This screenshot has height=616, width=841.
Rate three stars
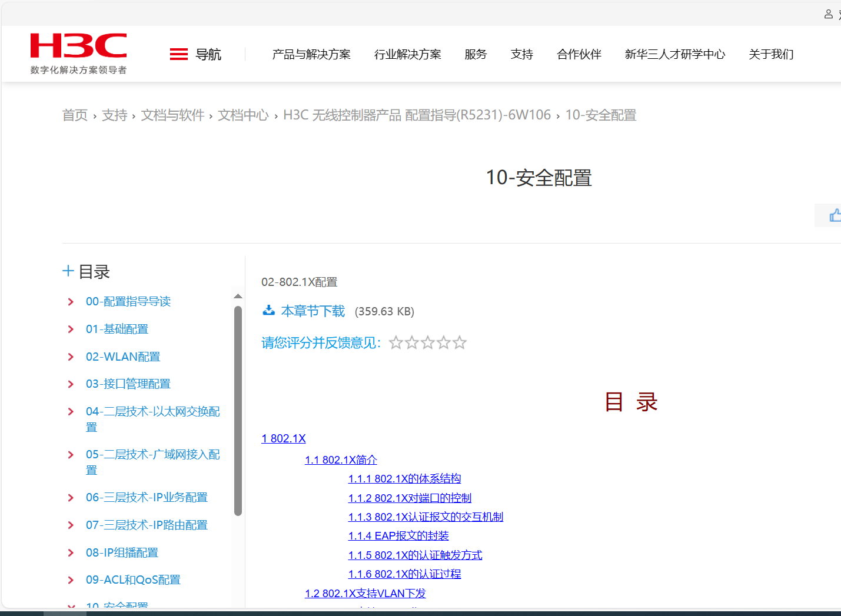428,342
